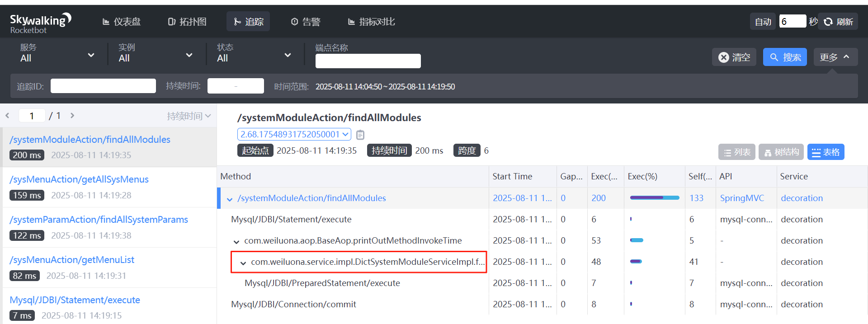Viewport: 868px width, 324px height.
Task: Click exec percent bar of DictSystemModuleServiceImpl row
Action: (636, 261)
